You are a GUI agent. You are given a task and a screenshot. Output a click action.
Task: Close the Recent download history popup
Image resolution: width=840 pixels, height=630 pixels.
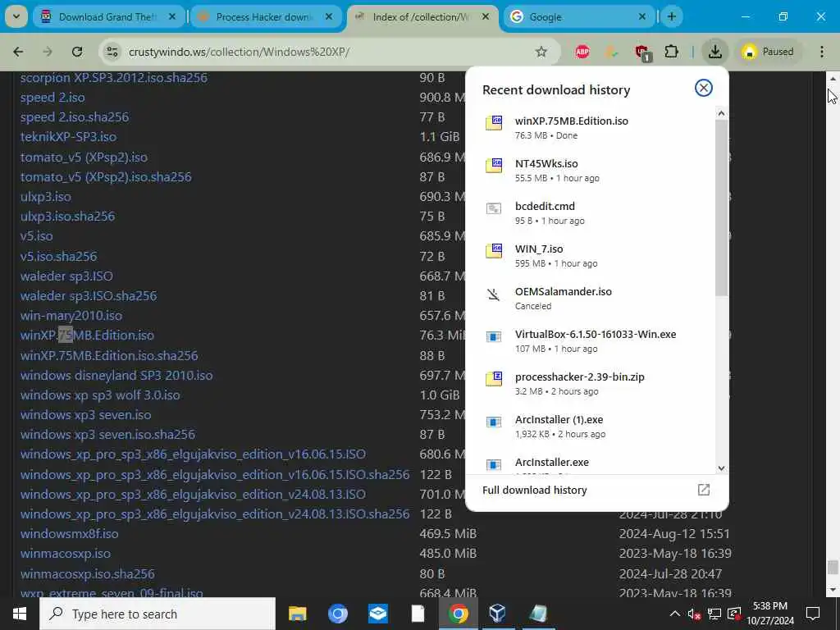click(703, 88)
